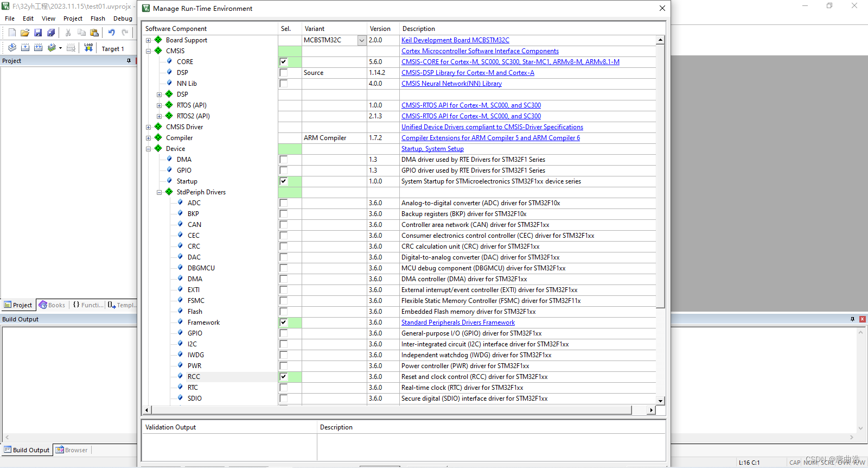Image resolution: width=868 pixels, height=468 pixels.
Task: Undo the last action
Action: pos(112,33)
